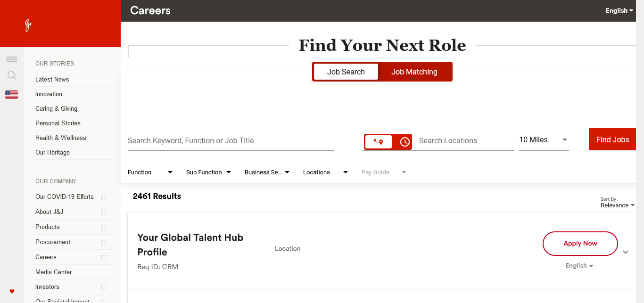Open the 10 Miles radius dropdown

pos(544,140)
